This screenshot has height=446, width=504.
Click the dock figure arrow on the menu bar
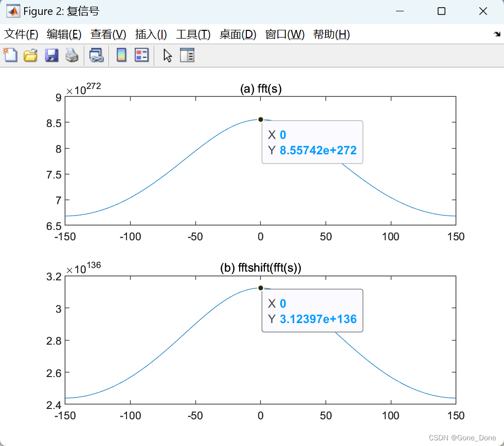(497, 34)
